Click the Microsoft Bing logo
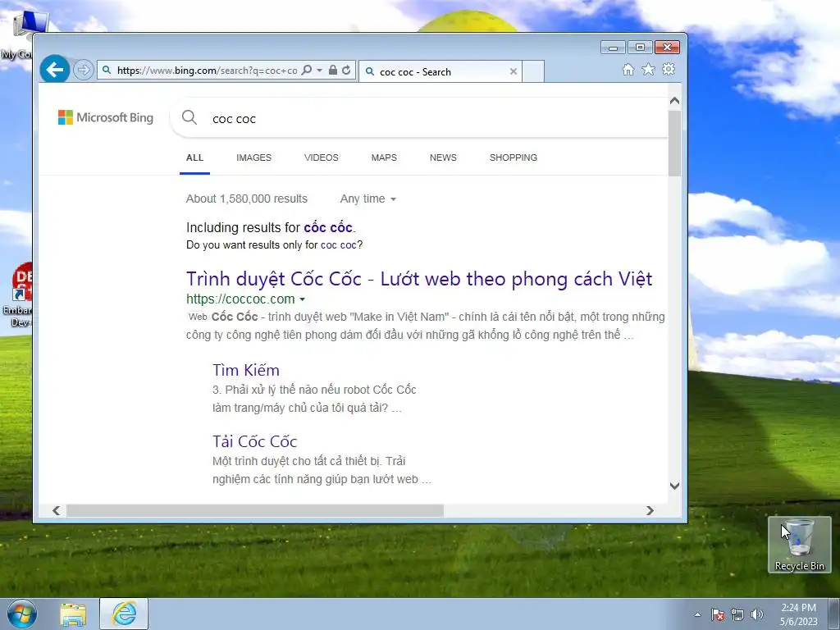Screen dimensions: 840x630 pos(106,117)
